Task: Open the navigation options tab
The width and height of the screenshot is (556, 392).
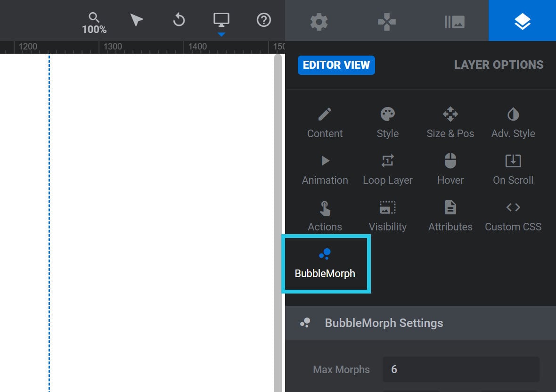Action: (x=386, y=22)
